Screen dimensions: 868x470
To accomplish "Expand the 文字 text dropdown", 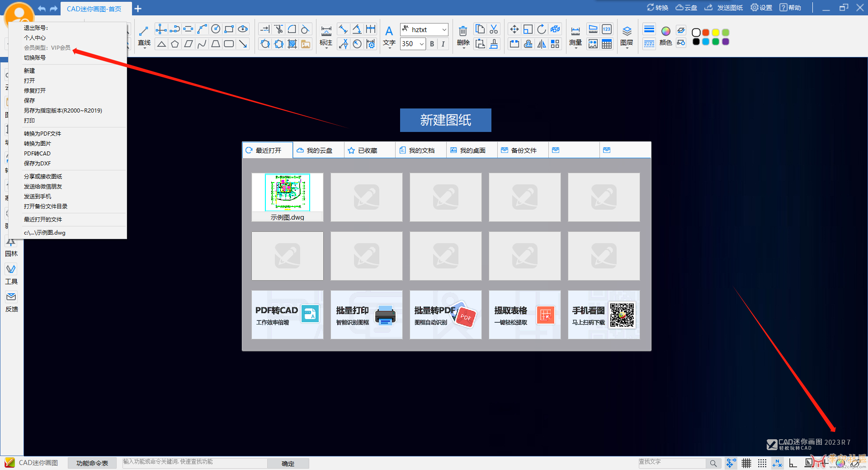I will (389, 47).
